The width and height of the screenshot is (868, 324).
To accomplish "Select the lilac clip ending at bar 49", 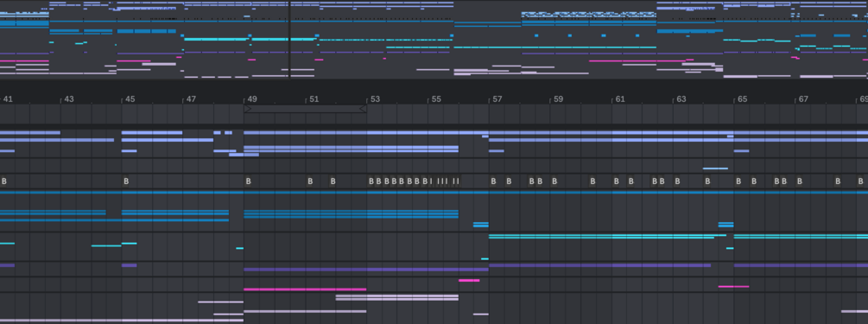I will 220,302.
